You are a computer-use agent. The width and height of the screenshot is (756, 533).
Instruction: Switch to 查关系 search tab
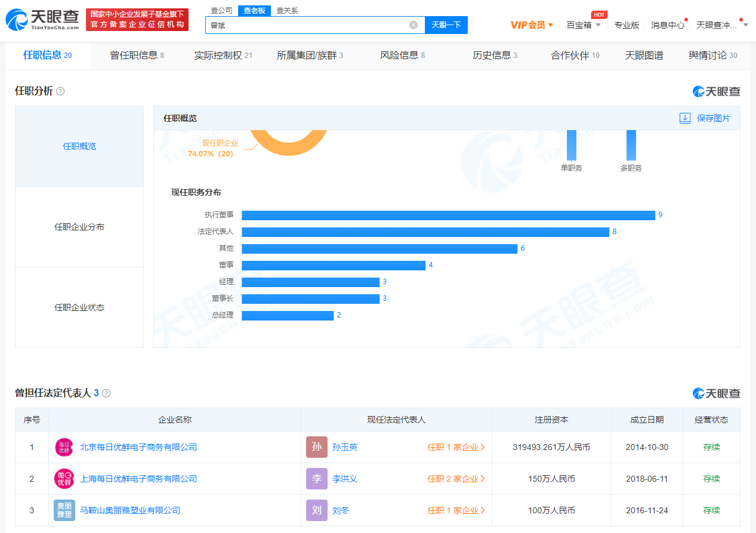pyautogui.click(x=287, y=11)
